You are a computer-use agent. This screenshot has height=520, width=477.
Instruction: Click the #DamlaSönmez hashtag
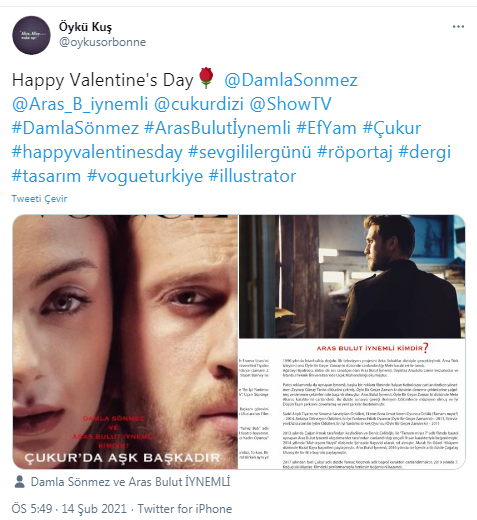coord(75,128)
